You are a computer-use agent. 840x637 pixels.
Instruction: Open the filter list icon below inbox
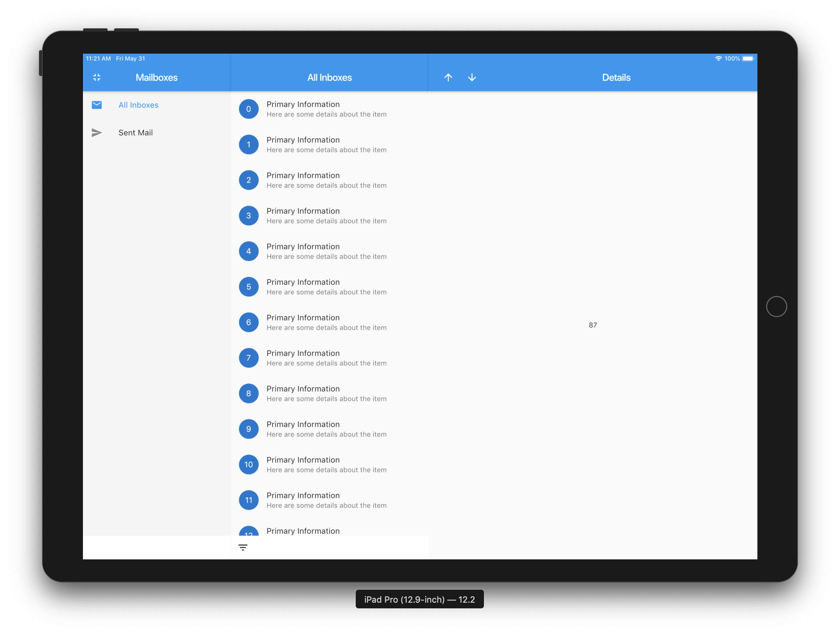(243, 547)
